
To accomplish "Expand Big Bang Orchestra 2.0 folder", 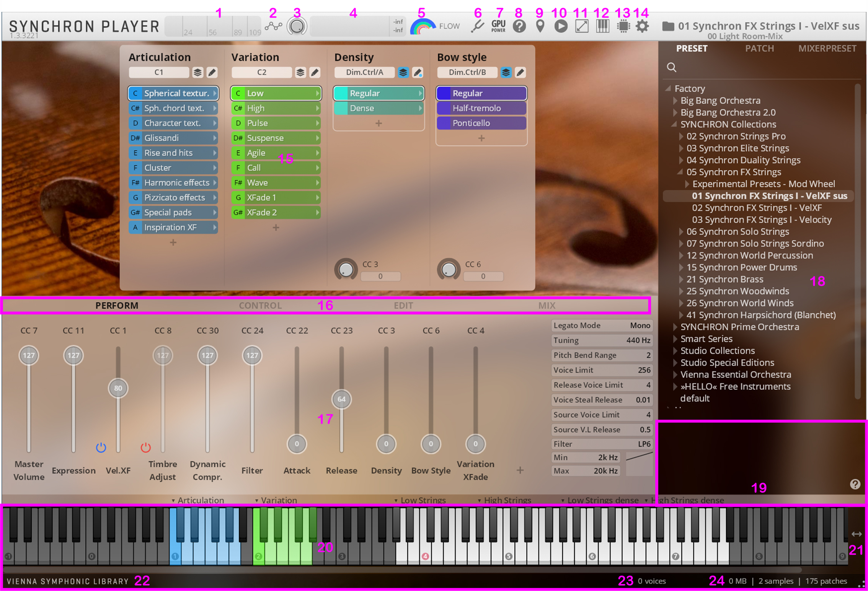I will 675,112.
